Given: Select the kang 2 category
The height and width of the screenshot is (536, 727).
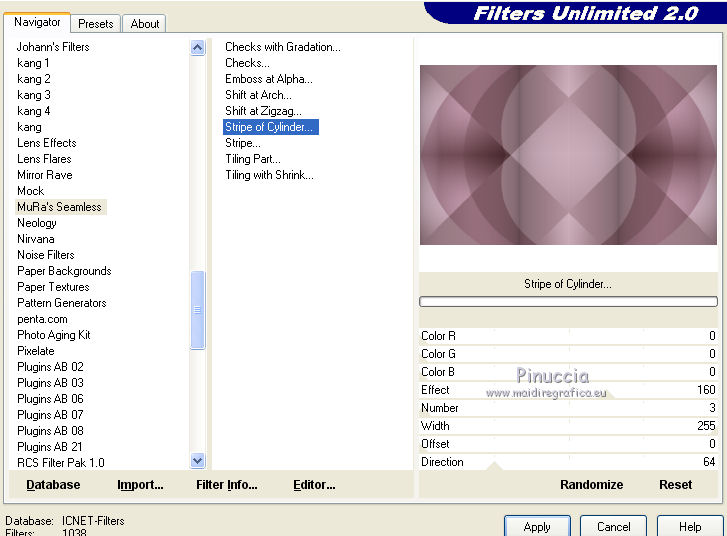Looking at the screenshot, I should 33,79.
